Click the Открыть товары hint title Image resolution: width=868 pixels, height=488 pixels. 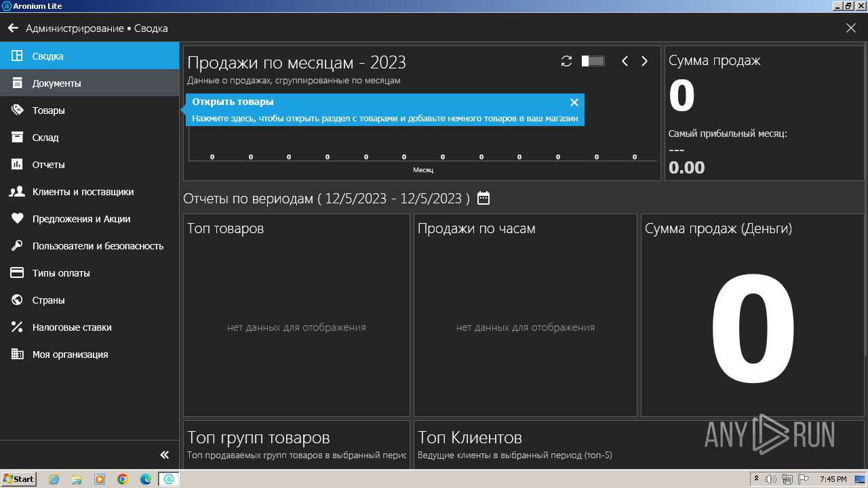tap(233, 102)
